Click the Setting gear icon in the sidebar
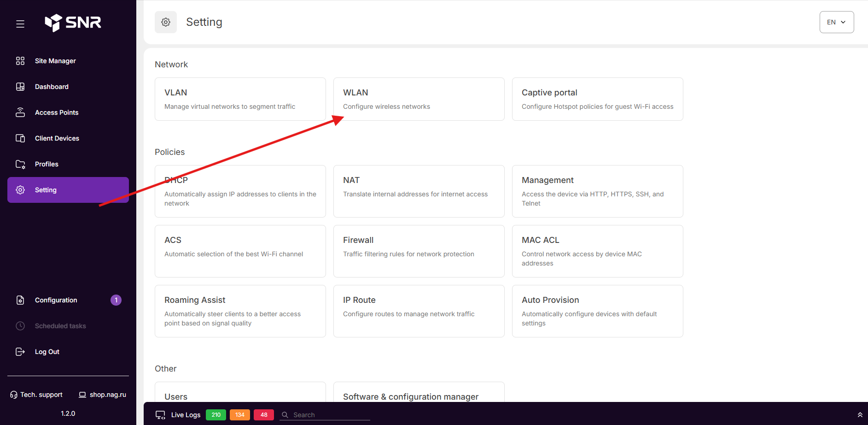Image resolution: width=868 pixels, height=425 pixels. coord(20,190)
